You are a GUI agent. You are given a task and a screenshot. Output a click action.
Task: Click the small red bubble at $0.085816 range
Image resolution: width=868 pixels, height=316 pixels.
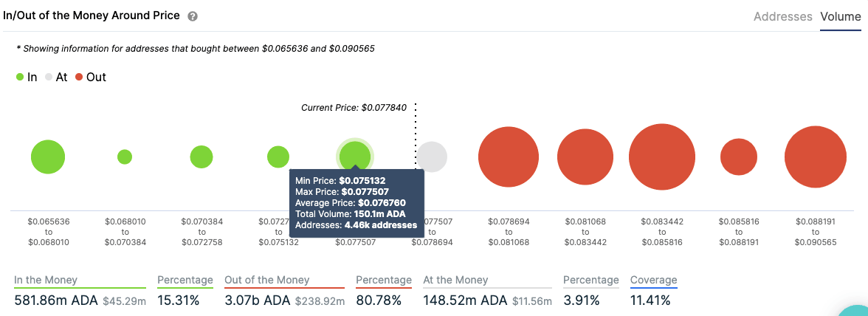(739, 157)
